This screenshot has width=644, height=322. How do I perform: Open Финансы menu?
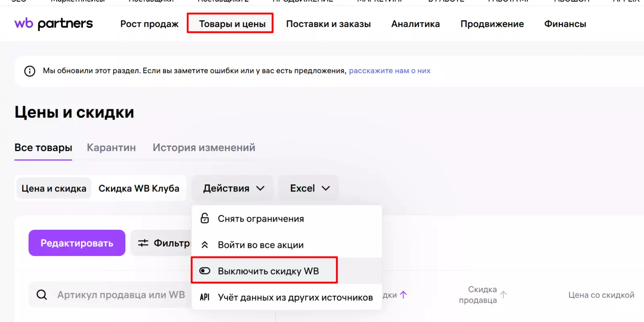[565, 24]
